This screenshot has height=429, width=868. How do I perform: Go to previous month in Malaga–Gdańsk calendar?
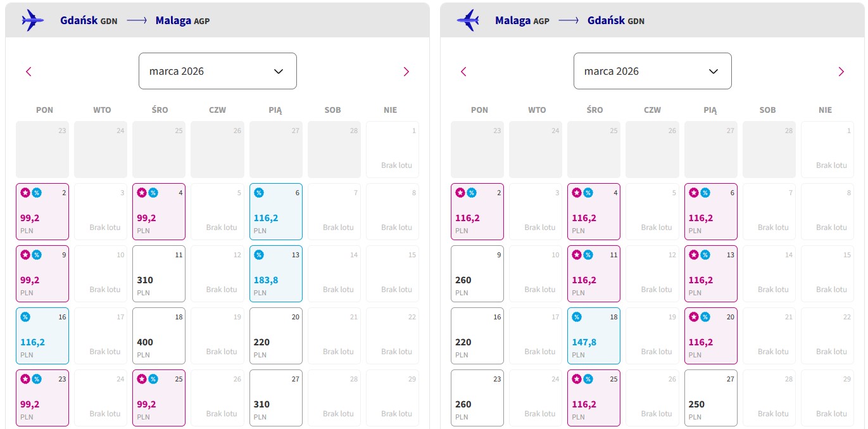(463, 72)
